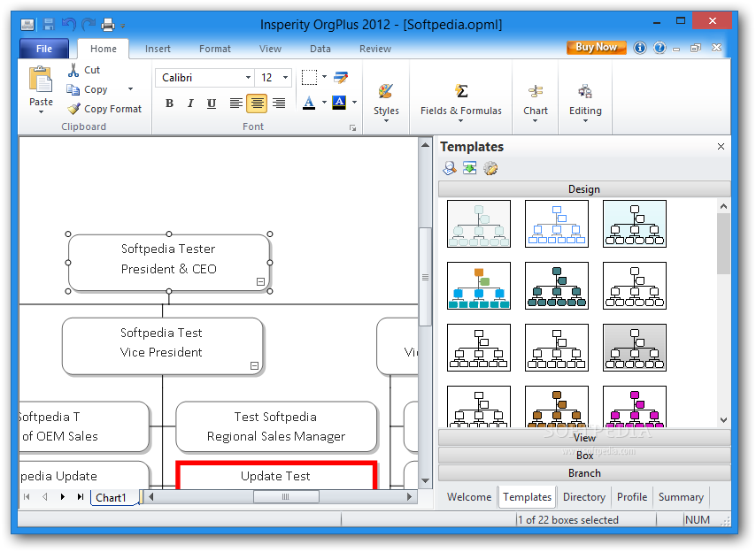Click the Buy Now button

point(597,47)
